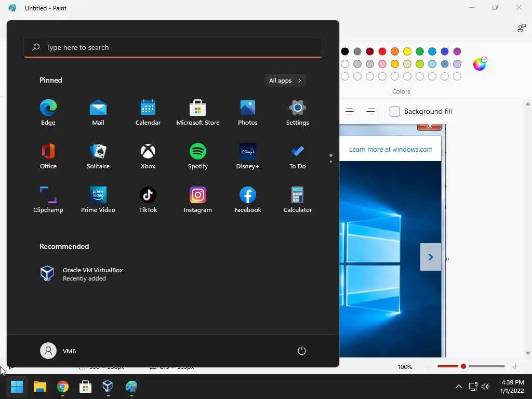Launch Disney+ pinned app
This screenshot has width=532, height=399.
(248, 156)
